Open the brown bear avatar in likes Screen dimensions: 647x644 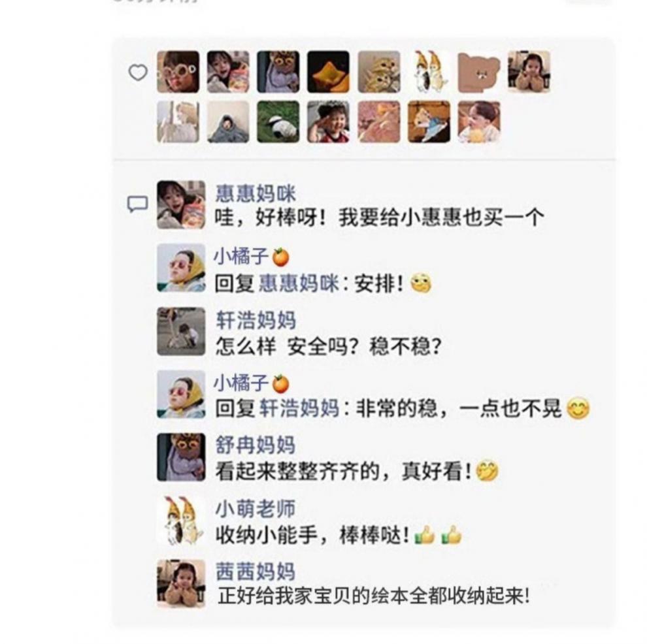click(x=478, y=72)
